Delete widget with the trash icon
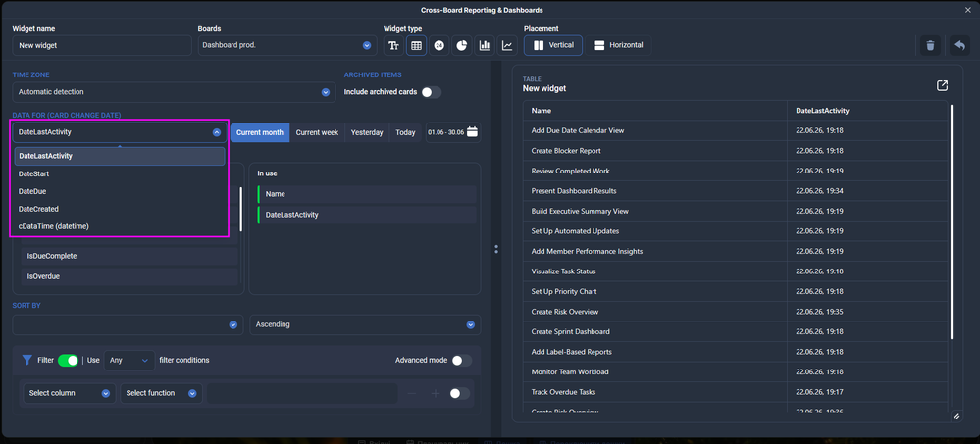The height and width of the screenshot is (444, 980). click(x=930, y=46)
